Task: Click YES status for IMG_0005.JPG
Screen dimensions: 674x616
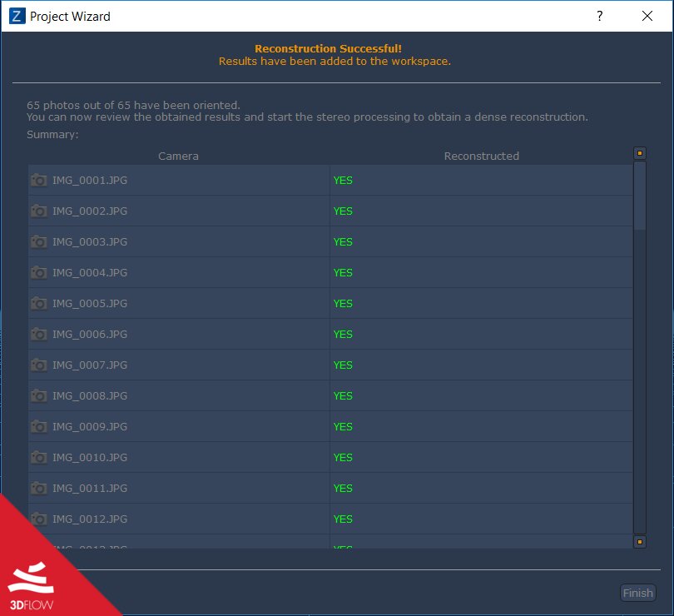Action: tap(343, 304)
